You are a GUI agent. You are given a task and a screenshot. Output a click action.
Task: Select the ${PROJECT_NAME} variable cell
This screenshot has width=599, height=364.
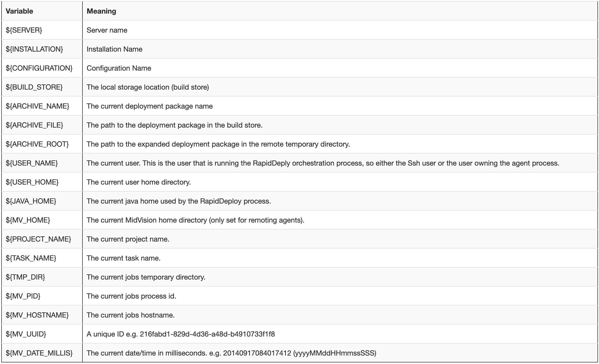point(42,239)
